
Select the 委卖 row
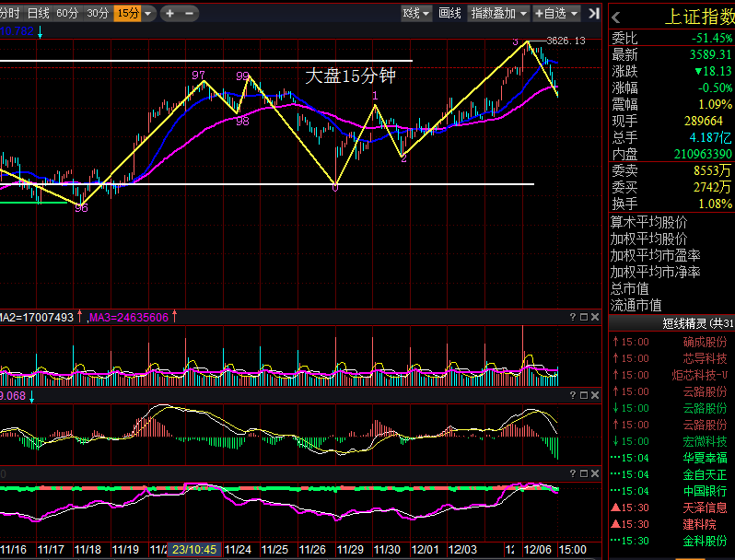[x=671, y=170]
